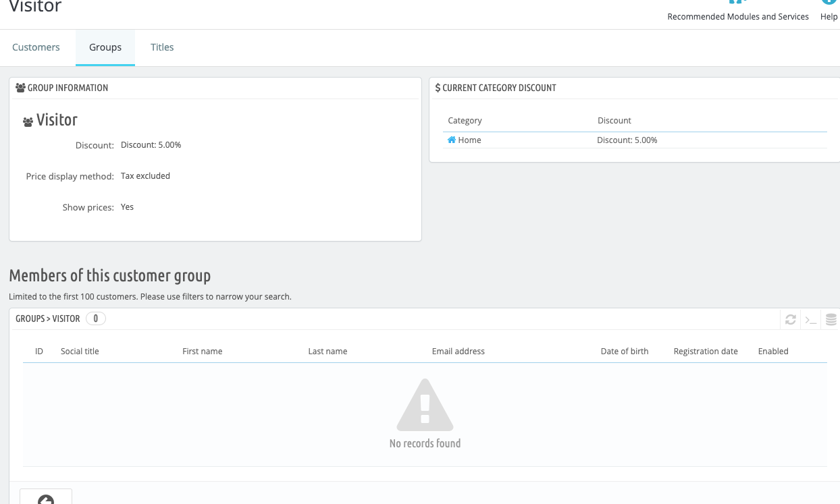Click the database export icon
The height and width of the screenshot is (504, 840).
[x=831, y=319]
